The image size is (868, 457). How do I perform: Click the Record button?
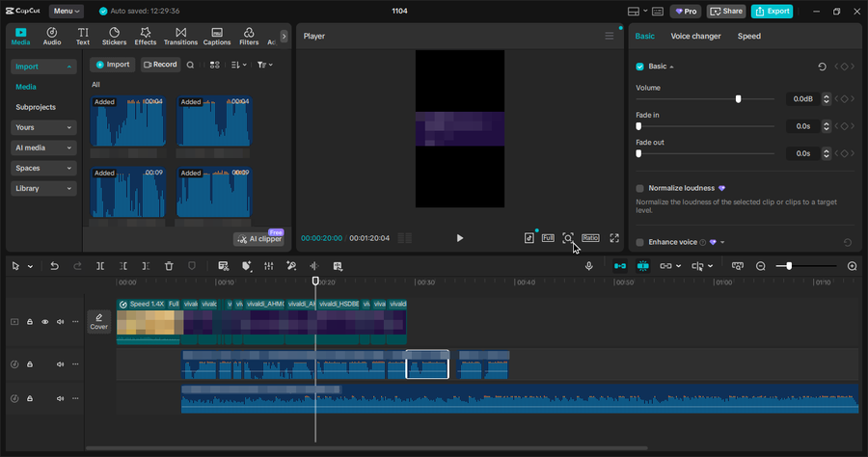click(160, 65)
